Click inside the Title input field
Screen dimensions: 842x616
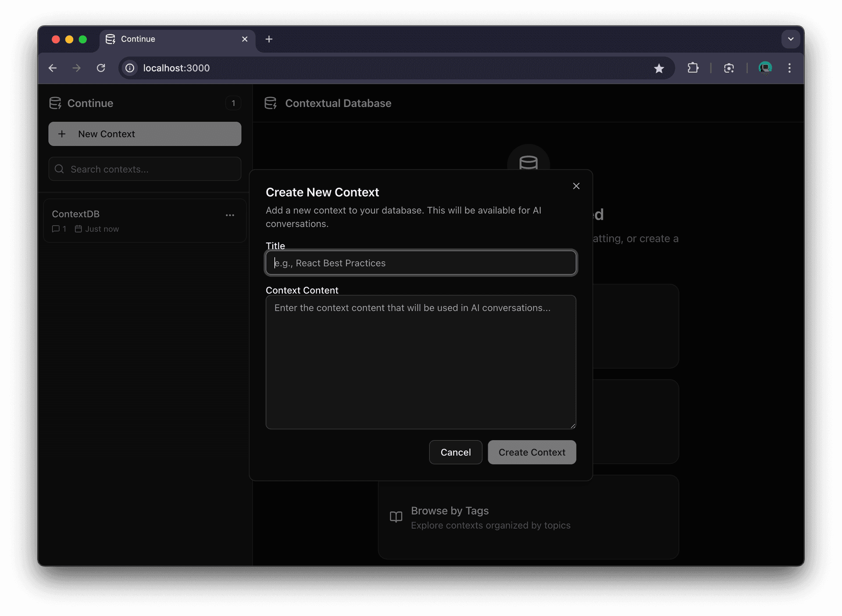coord(421,263)
